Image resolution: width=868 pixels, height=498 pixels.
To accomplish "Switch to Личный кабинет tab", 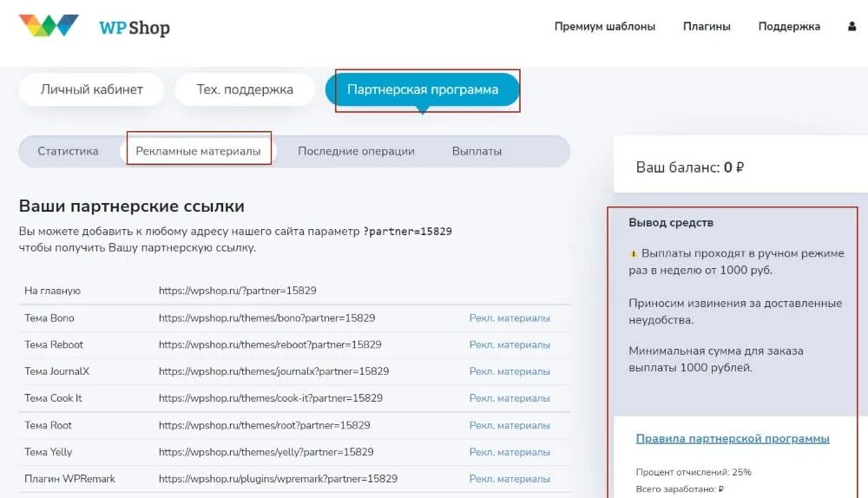I will [x=91, y=89].
